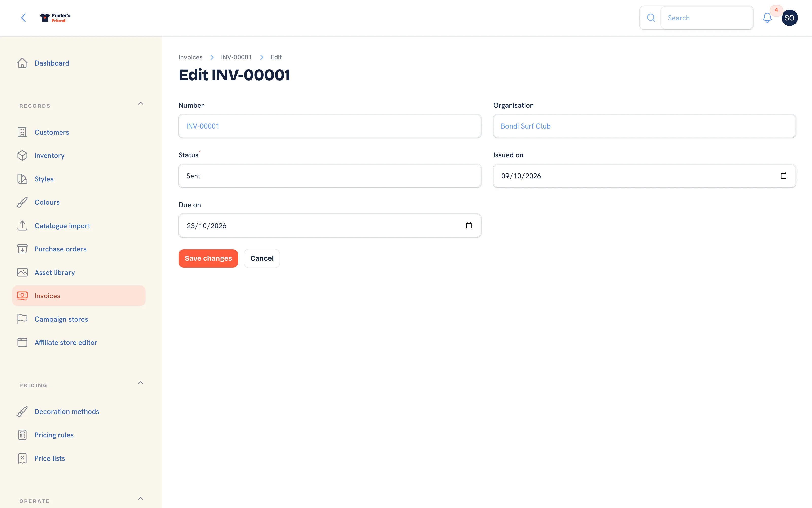Collapse the Records section
The height and width of the screenshot is (508, 812).
141,103
